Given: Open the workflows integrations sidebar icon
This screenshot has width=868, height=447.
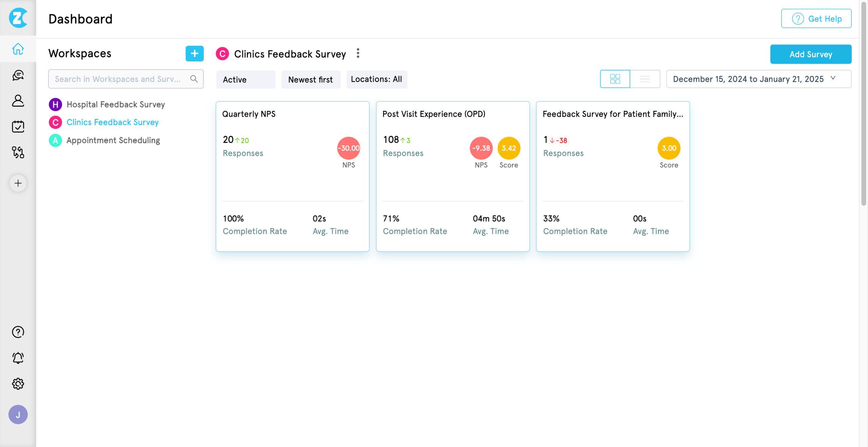Looking at the screenshot, I should pyautogui.click(x=18, y=153).
